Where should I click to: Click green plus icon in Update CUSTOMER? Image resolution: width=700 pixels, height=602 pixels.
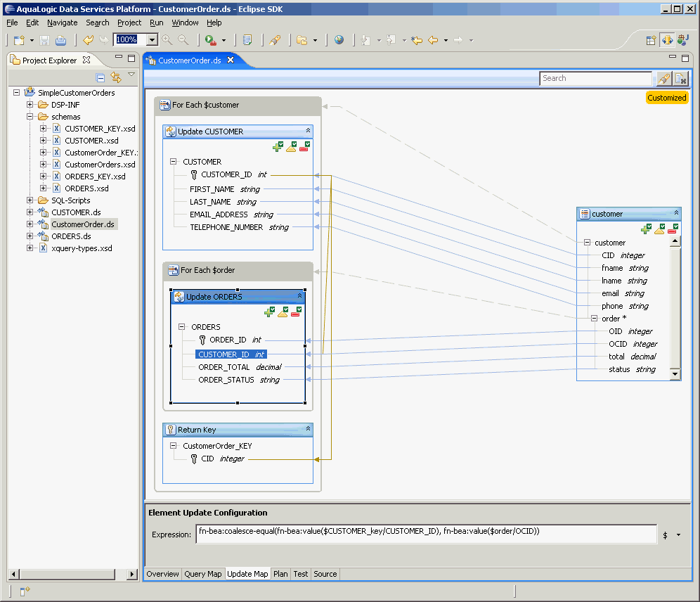tap(278, 146)
